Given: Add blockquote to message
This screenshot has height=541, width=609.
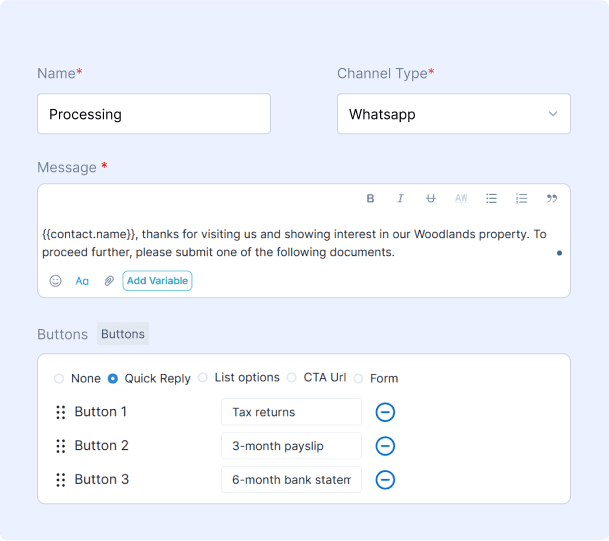Looking at the screenshot, I should (551, 199).
